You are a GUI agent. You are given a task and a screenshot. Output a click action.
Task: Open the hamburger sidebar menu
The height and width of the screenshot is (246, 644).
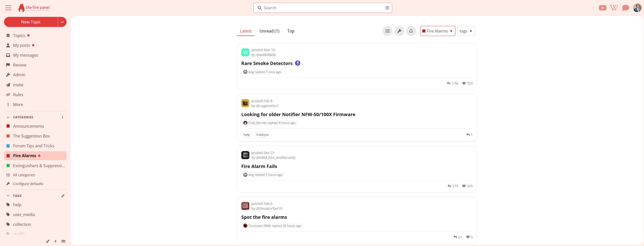(8, 8)
